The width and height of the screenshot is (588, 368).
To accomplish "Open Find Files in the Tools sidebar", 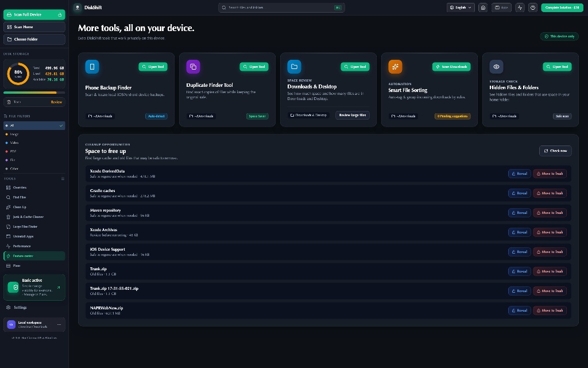I will [34, 197].
